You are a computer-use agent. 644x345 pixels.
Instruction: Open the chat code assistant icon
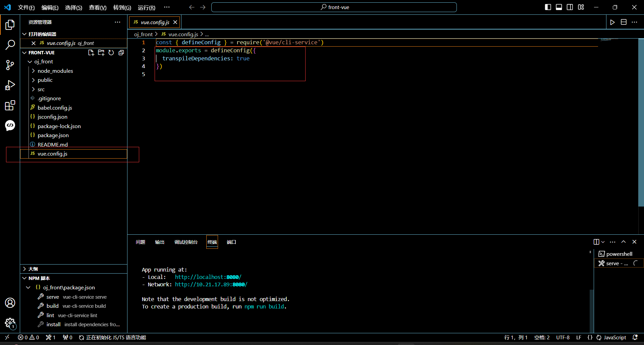[10, 125]
